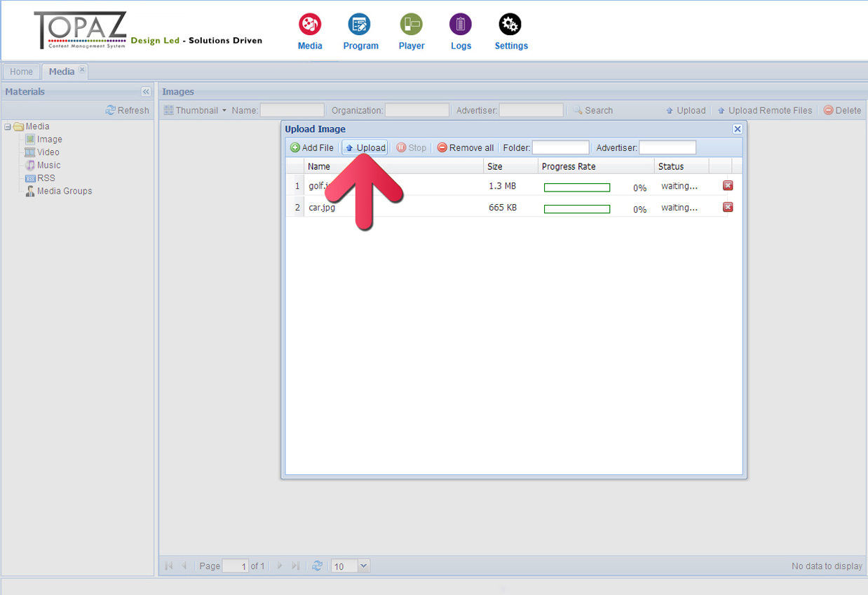Click the golf file progress bar

coord(576,187)
